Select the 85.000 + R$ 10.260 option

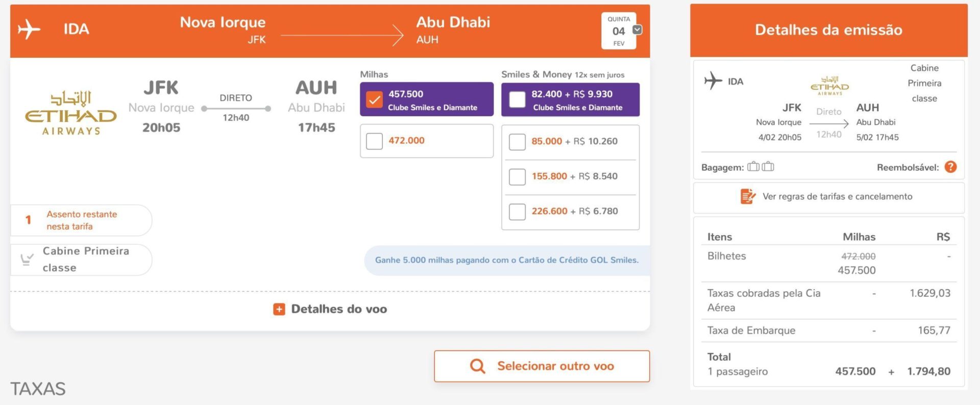click(517, 142)
